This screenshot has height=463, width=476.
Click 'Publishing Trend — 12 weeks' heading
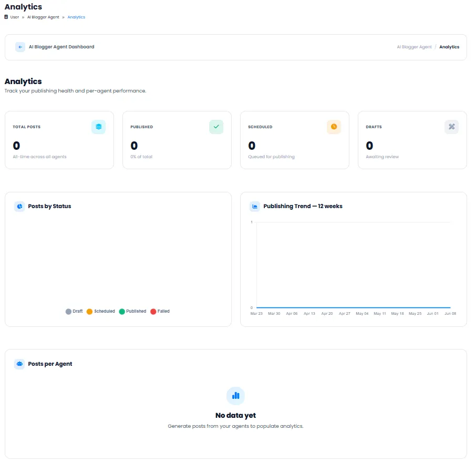303,207
